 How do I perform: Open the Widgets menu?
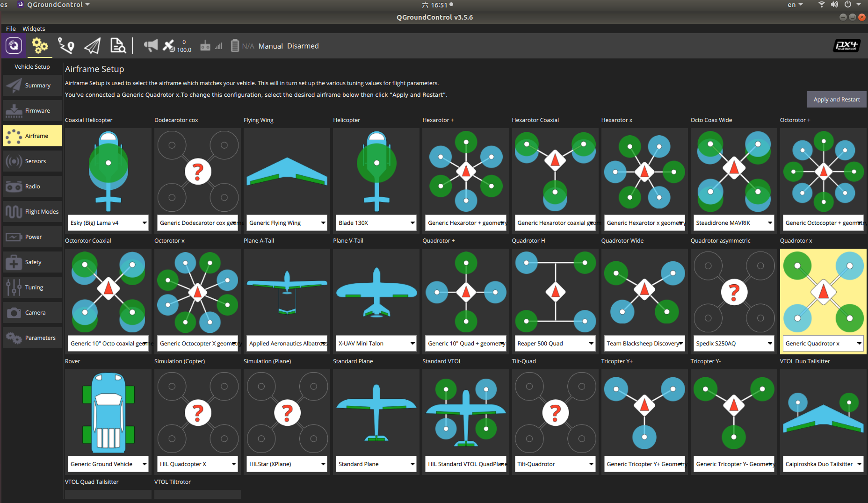pyautogui.click(x=34, y=29)
